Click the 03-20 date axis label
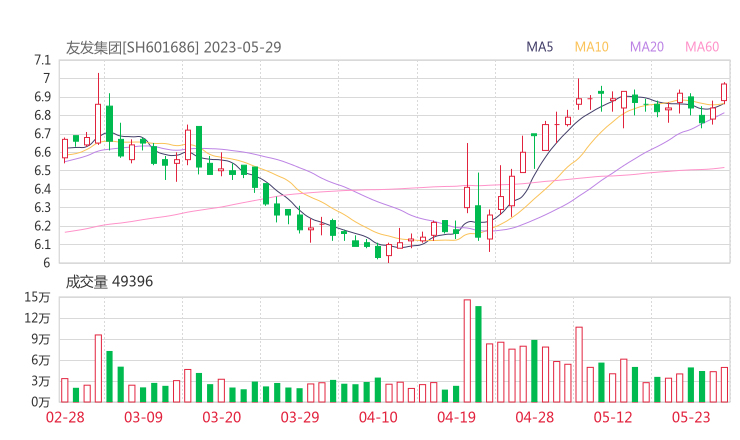 222,417
